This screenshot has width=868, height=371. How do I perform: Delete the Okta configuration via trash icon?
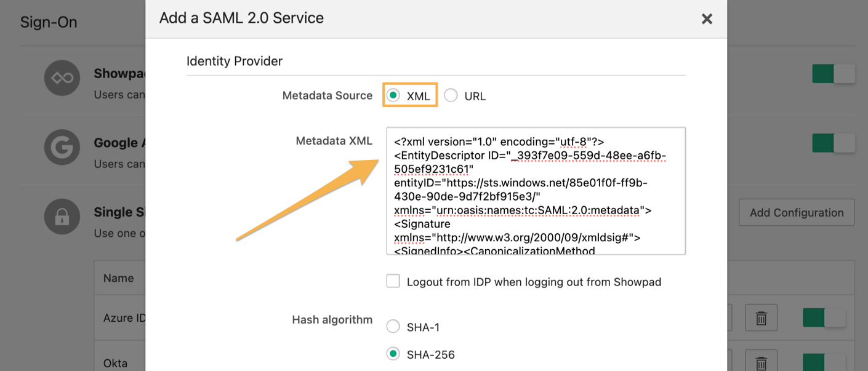click(762, 362)
